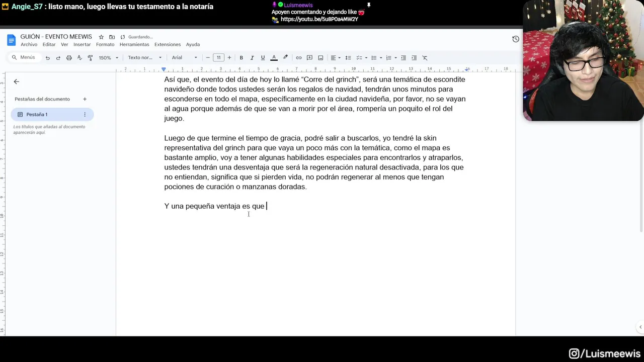644x362 pixels.
Task: Open the Formato menu
Action: pyautogui.click(x=105, y=45)
